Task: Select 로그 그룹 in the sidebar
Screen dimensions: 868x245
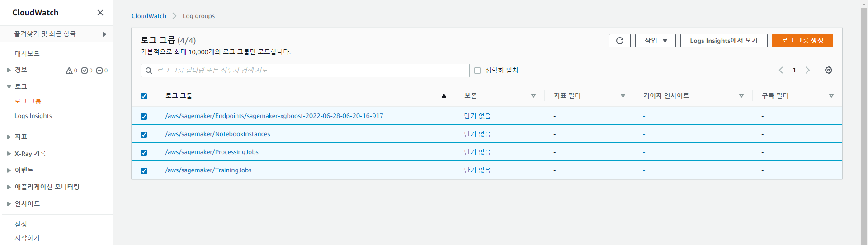Action: pyautogui.click(x=28, y=101)
